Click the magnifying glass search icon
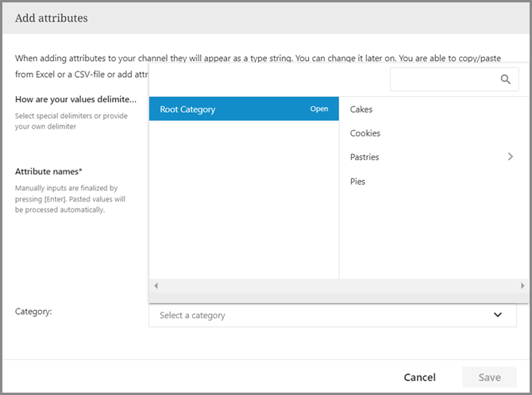This screenshot has width=532, height=395. [x=505, y=79]
